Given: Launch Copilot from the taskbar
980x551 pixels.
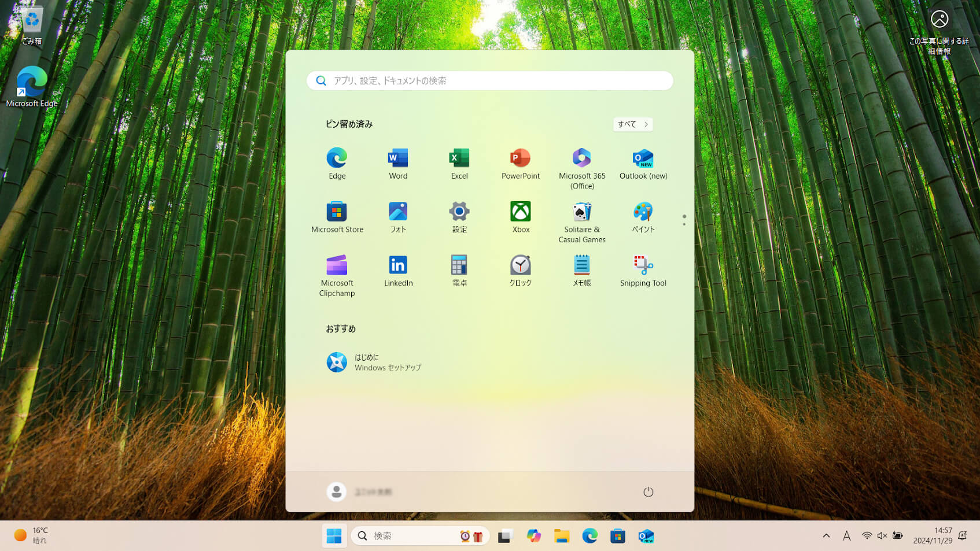Looking at the screenshot, I should click(533, 536).
